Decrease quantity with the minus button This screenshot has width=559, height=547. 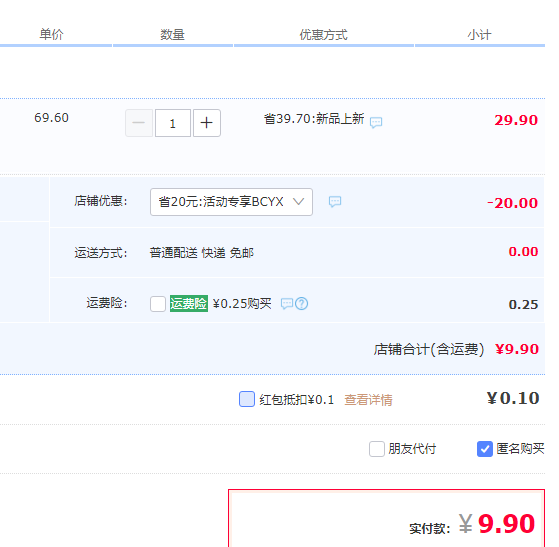pyautogui.click(x=139, y=123)
